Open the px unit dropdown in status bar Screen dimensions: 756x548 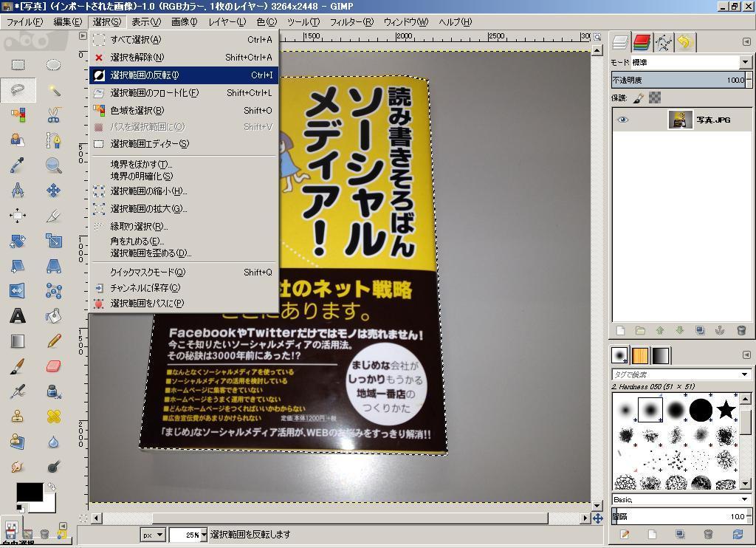(153, 535)
